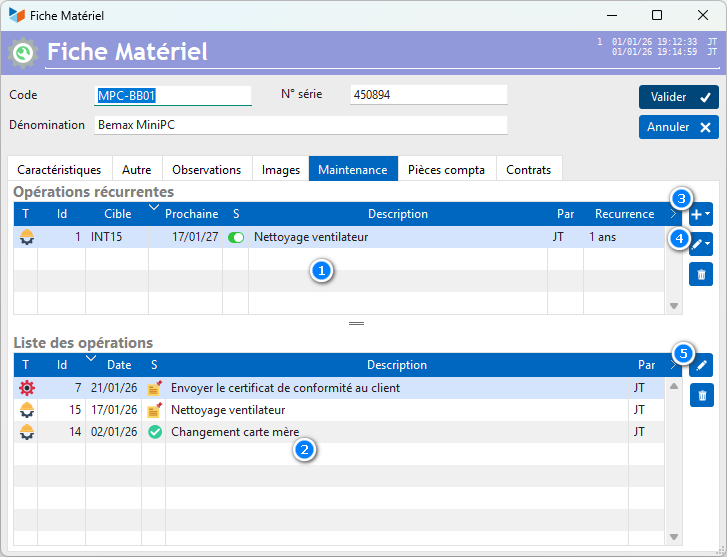Click the green check status of Changement carte mère
The width and height of the screenshot is (727, 557).
[x=154, y=432]
